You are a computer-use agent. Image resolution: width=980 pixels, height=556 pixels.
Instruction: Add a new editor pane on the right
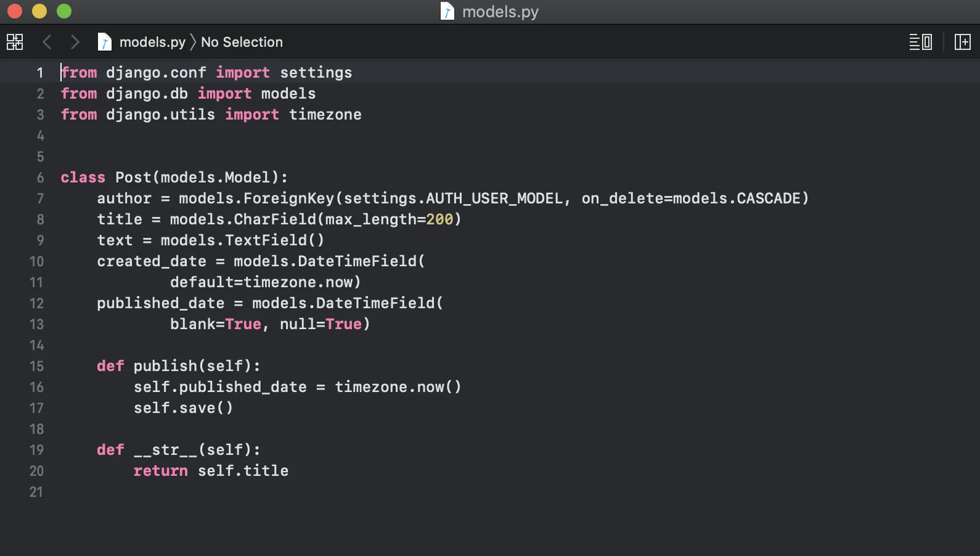click(x=962, y=42)
